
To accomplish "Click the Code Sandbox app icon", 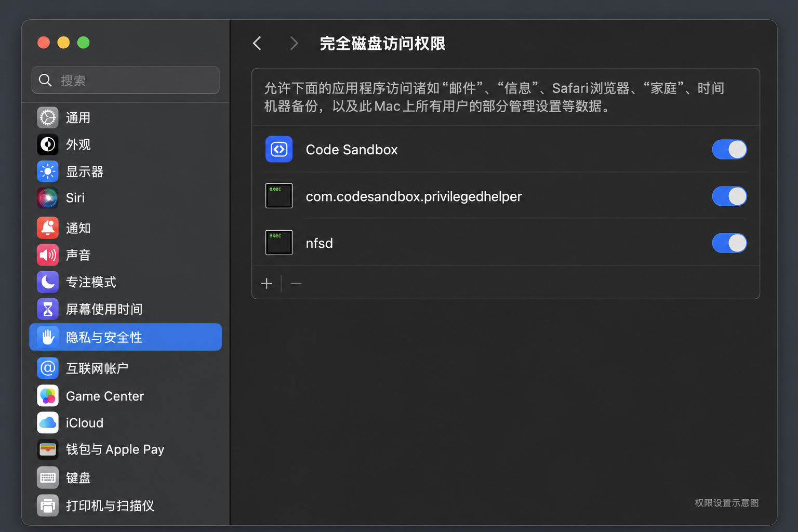I will point(279,149).
